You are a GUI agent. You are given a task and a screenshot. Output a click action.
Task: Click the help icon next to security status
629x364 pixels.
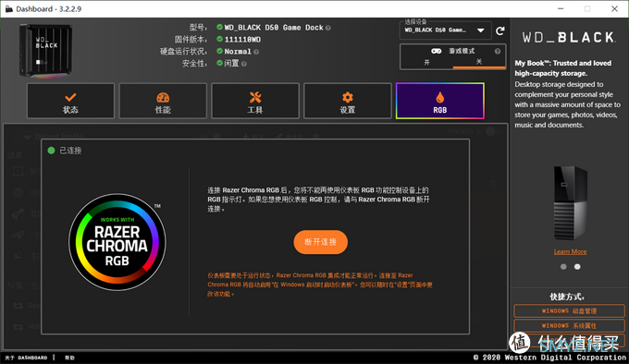coord(244,64)
